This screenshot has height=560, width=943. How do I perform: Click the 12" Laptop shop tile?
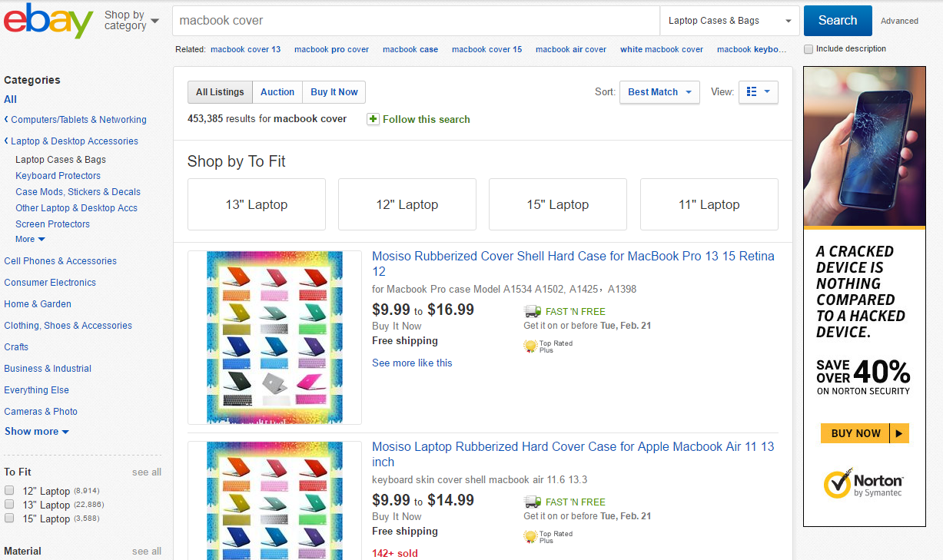(407, 204)
